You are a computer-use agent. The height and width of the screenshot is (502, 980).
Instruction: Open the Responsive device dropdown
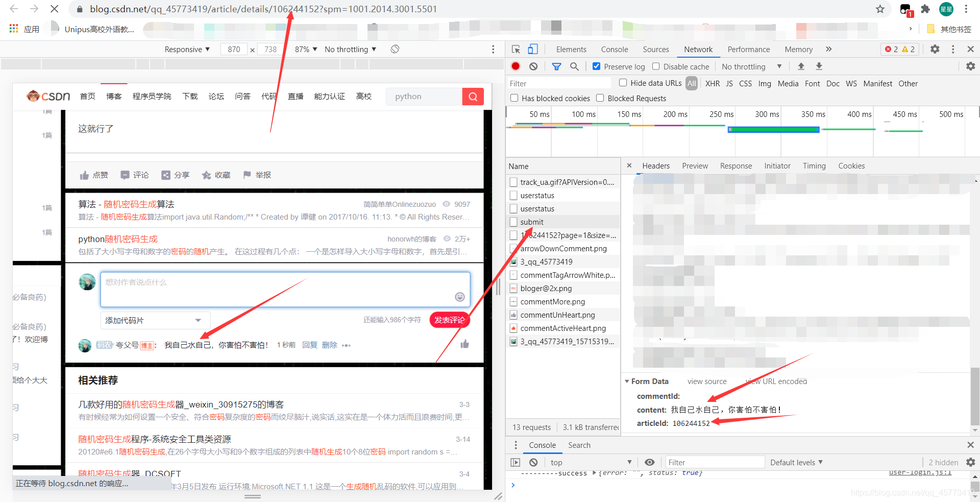(187, 49)
